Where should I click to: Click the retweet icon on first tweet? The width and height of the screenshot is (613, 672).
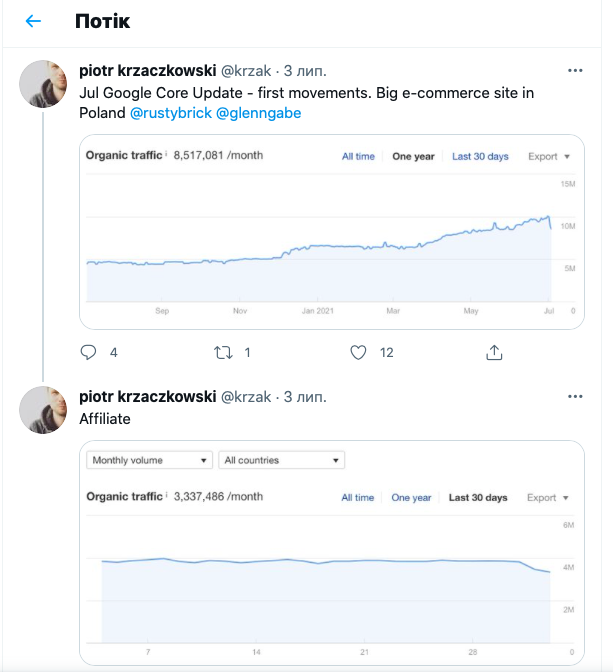pos(224,352)
